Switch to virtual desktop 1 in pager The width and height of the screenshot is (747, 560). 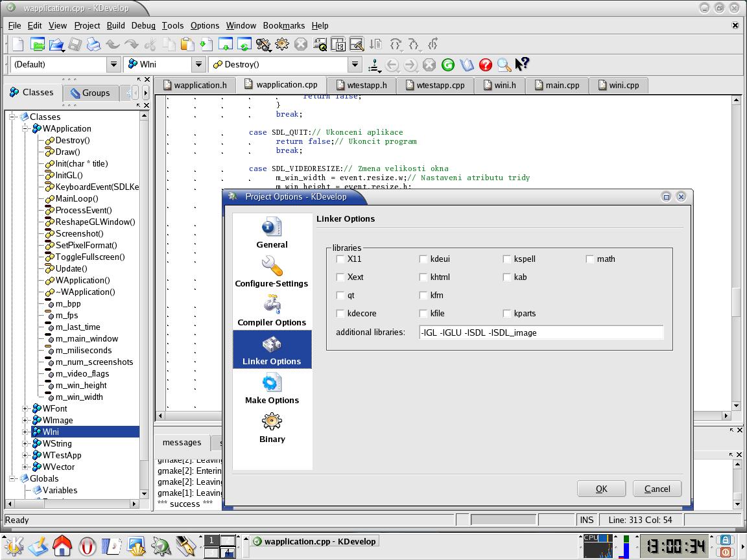click(x=211, y=541)
